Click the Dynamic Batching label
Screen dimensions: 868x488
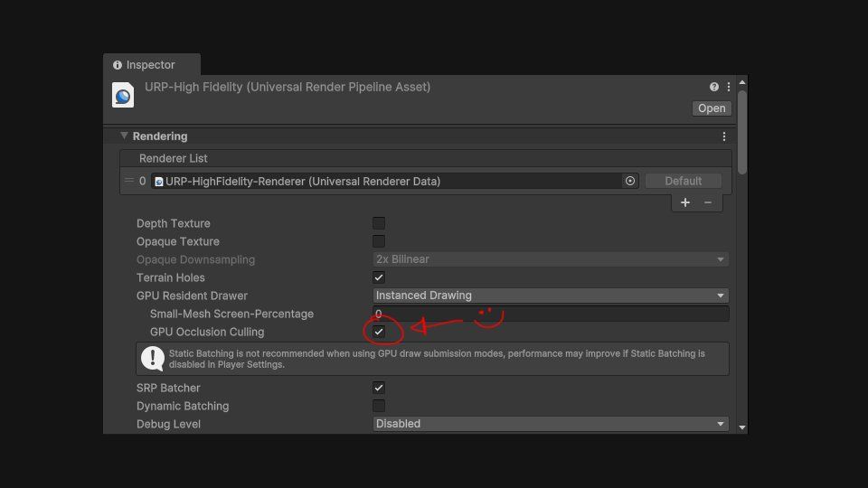[x=183, y=406]
